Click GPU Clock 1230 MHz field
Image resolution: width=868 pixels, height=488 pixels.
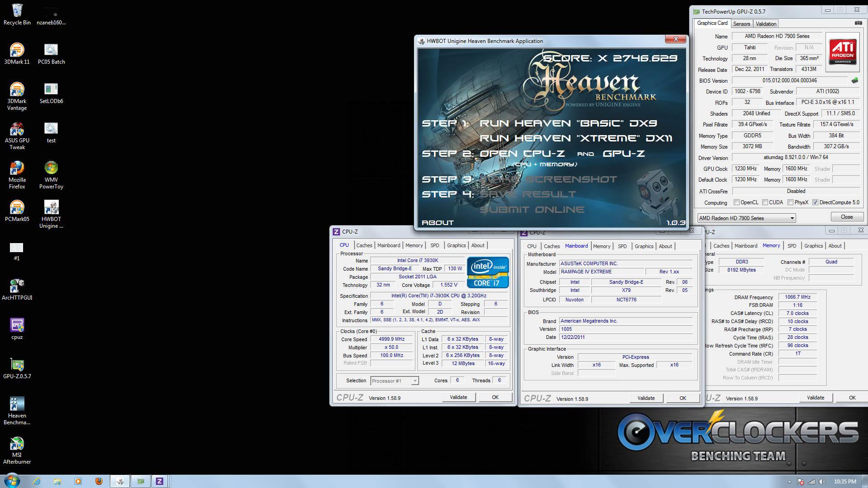coord(745,169)
